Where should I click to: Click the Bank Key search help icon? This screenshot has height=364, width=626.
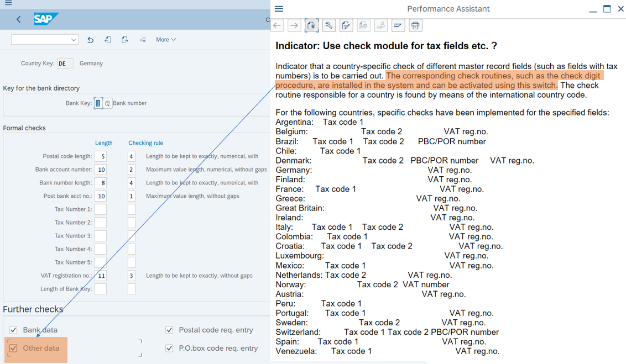[x=107, y=103]
